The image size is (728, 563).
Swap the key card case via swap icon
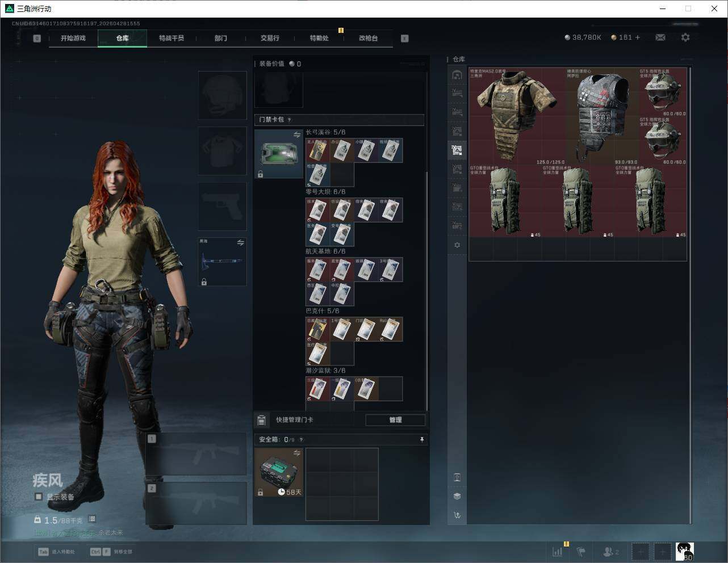[x=297, y=135]
